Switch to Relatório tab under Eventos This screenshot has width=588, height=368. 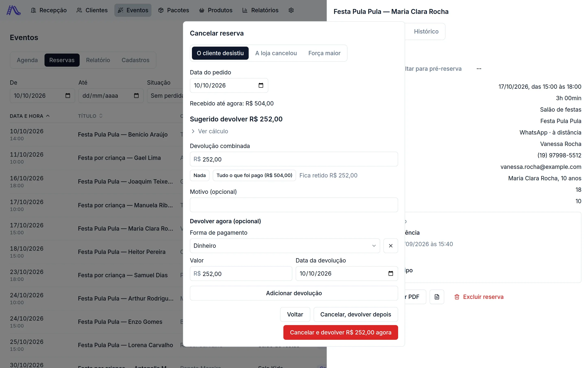(98, 60)
